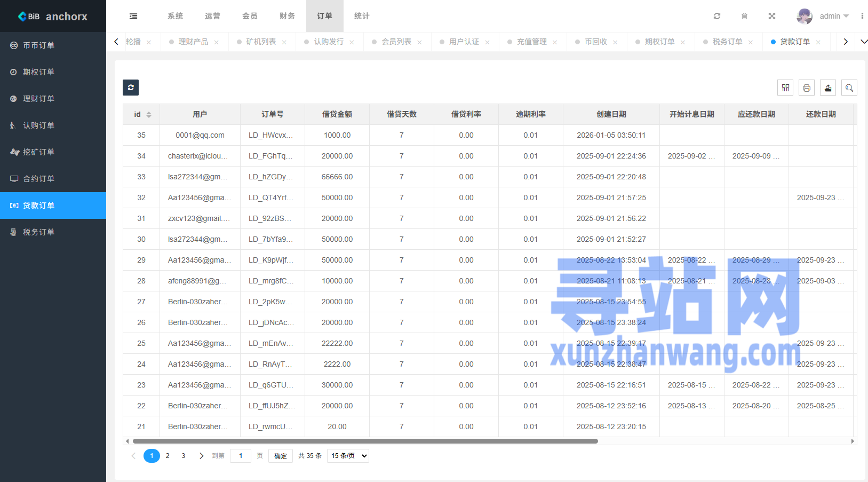868x482 pixels.
Task: Open the search magnifier icon
Action: click(849, 88)
